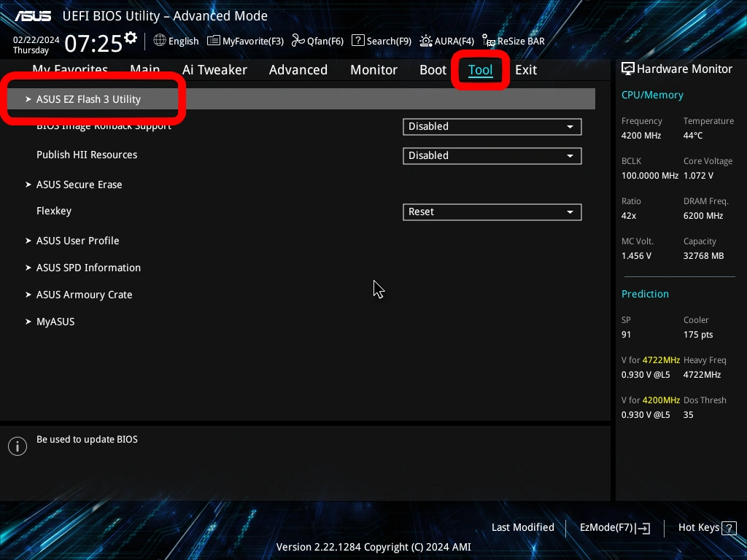Switch to the My Favorites tab

(70, 69)
